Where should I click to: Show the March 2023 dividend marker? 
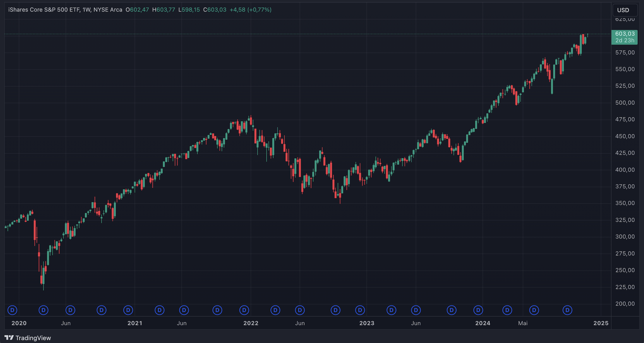(391, 310)
